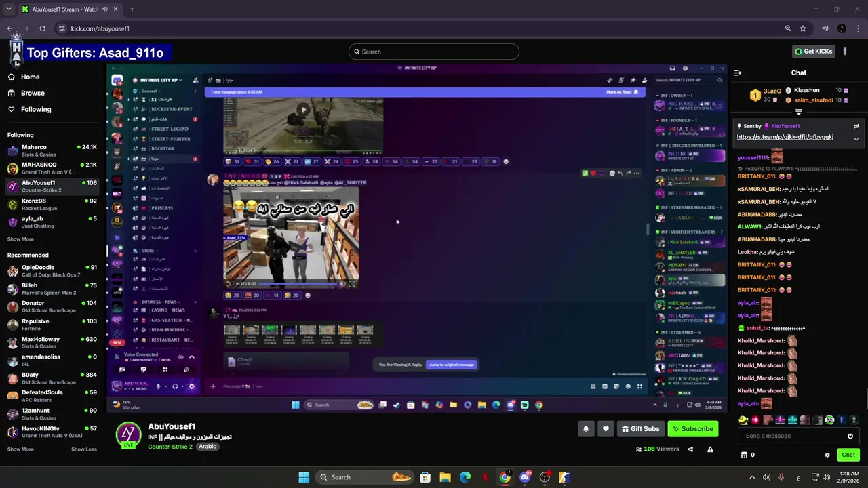
Task: Expand the pinned message chevron
Action: [x=856, y=139]
